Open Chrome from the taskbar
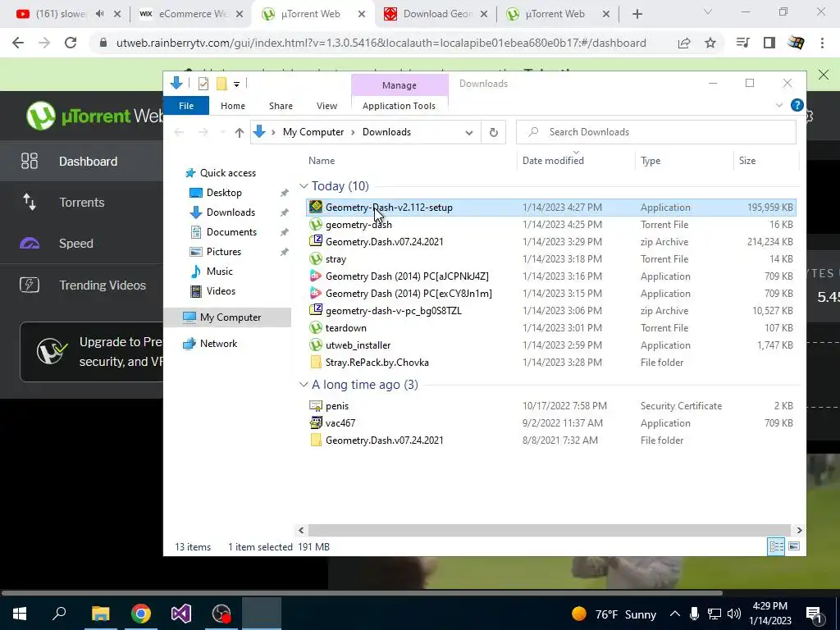This screenshot has width=840, height=630. (141, 614)
